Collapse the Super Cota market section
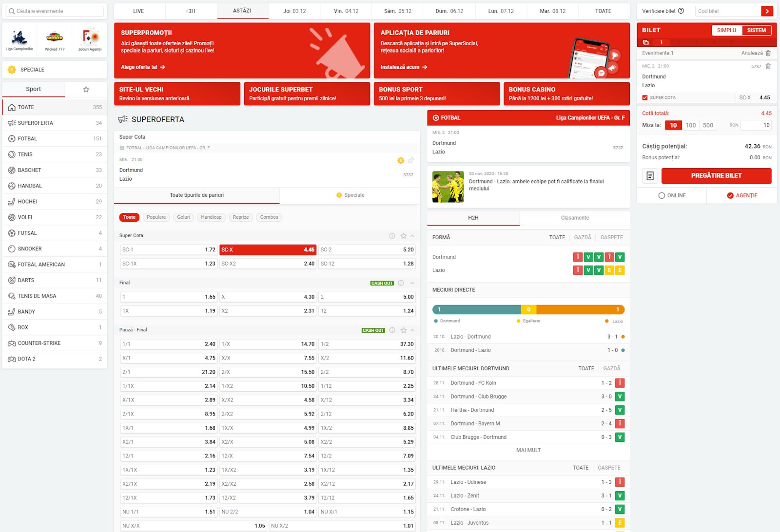 412,236
